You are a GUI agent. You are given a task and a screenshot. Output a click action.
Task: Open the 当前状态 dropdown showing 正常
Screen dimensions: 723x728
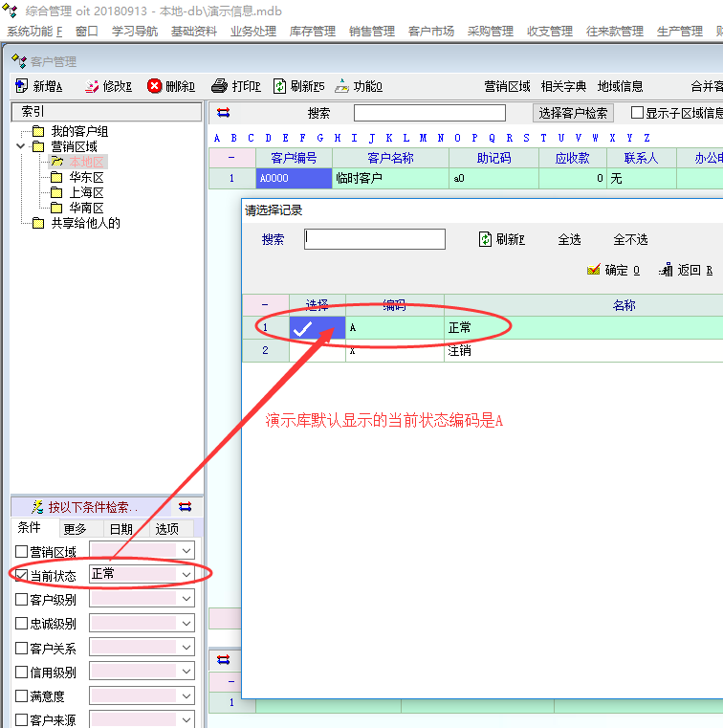(x=186, y=574)
